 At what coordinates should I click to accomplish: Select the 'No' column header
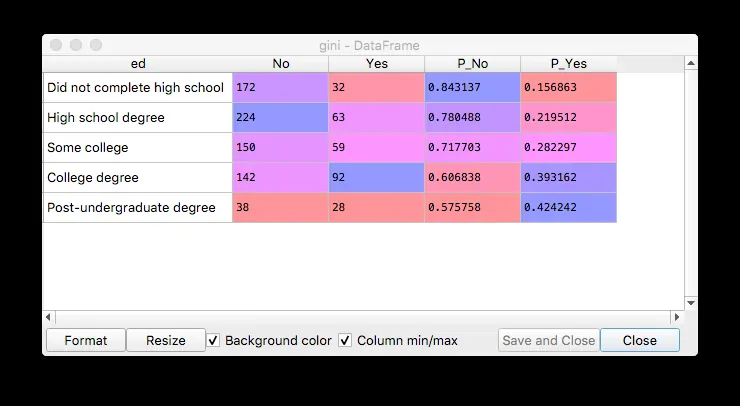point(281,64)
